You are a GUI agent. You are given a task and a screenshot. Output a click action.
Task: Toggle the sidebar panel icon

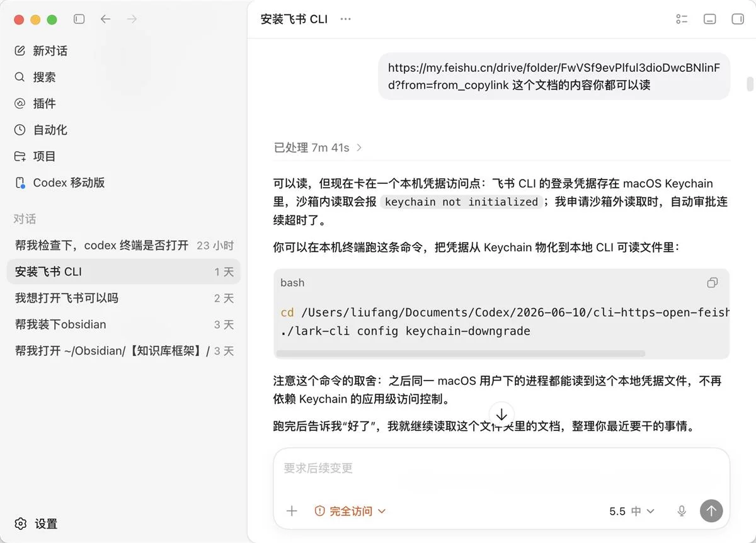click(79, 20)
